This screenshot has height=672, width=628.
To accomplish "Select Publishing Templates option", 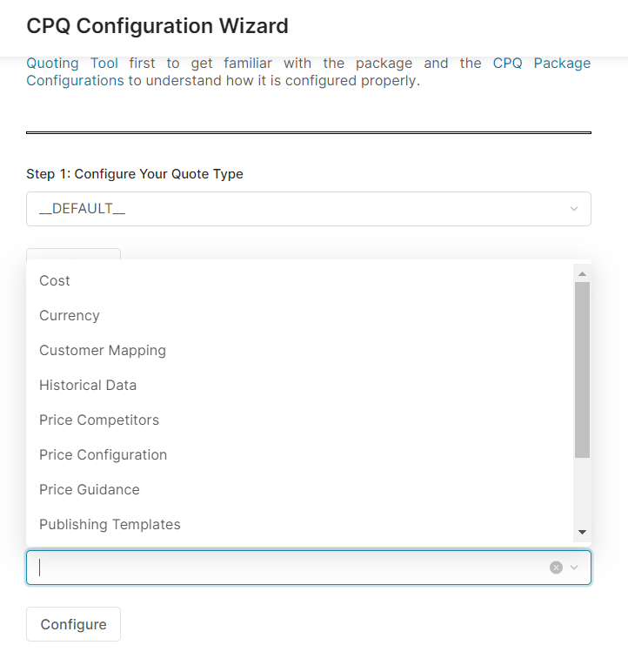I will (110, 524).
